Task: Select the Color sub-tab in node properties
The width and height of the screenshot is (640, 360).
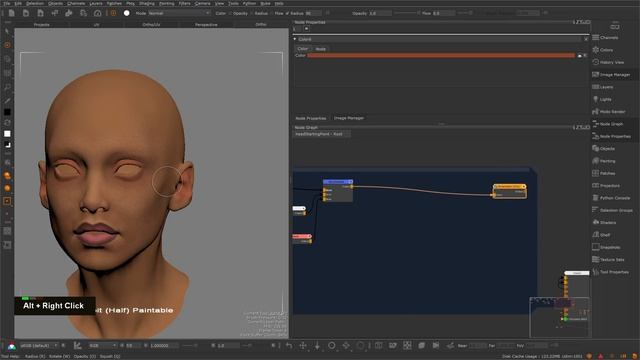Action: 302,49
